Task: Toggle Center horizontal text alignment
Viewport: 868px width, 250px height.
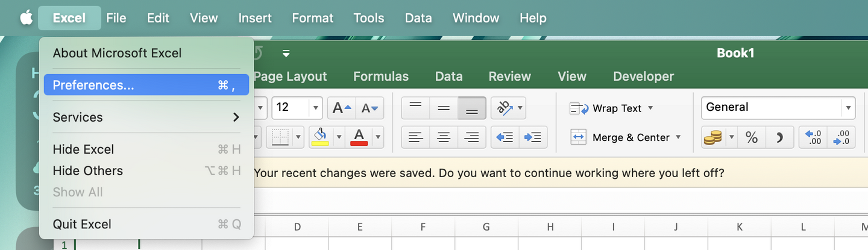Action: click(x=444, y=137)
